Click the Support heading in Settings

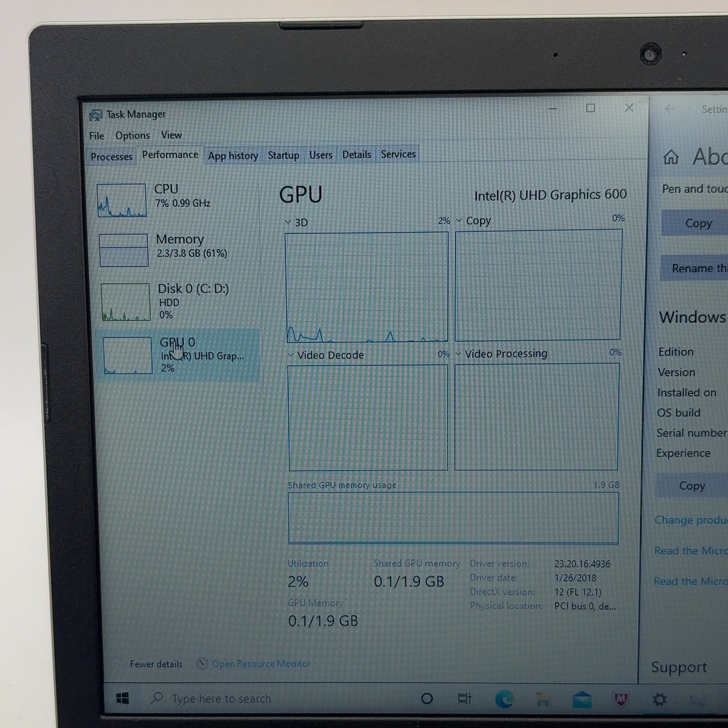(x=678, y=667)
